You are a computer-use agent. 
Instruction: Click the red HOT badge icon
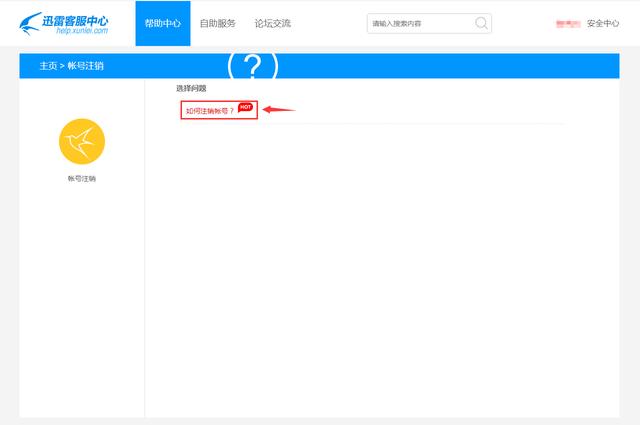tap(245, 107)
